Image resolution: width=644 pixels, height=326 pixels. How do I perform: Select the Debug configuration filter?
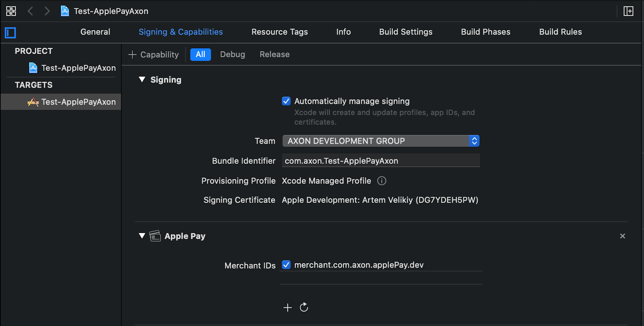(x=232, y=54)
